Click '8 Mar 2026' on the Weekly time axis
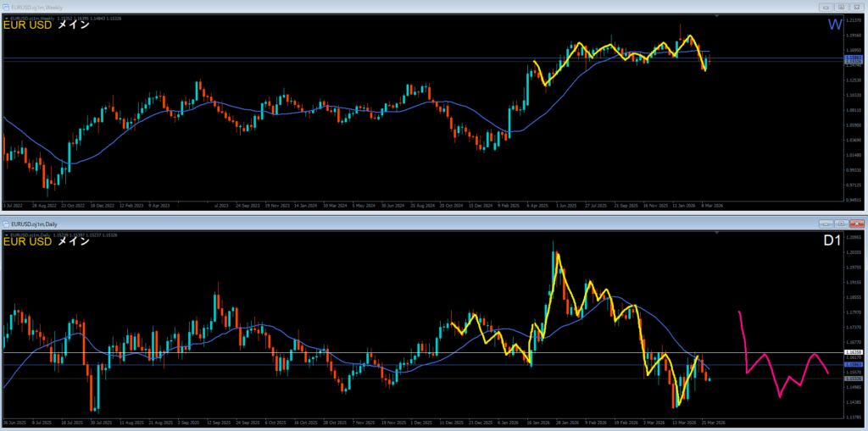868x431 pixels. [712, 205]
